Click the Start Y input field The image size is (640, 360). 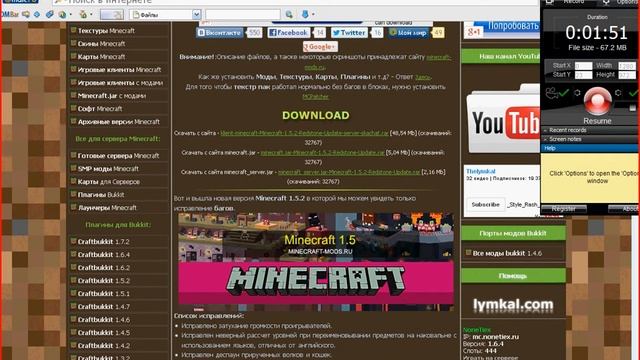pos(583,75)
